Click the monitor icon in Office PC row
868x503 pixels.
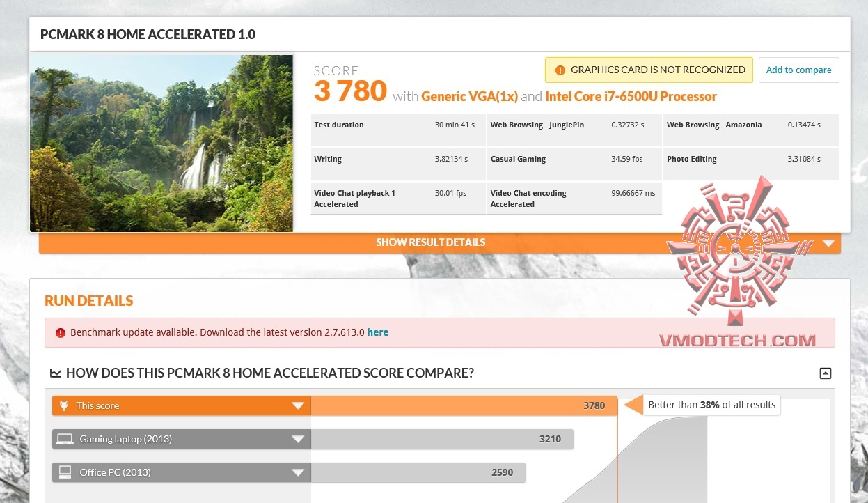coord(65,472)
